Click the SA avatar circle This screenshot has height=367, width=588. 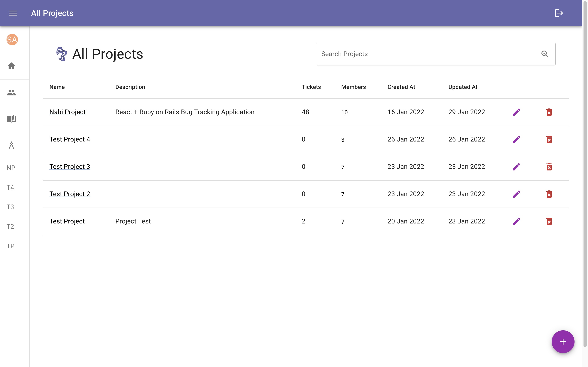click(11, 40)
